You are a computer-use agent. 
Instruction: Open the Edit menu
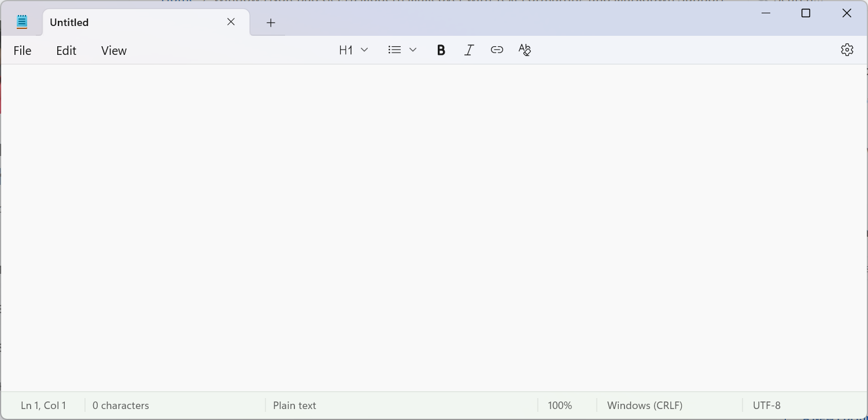coord(65,50)
